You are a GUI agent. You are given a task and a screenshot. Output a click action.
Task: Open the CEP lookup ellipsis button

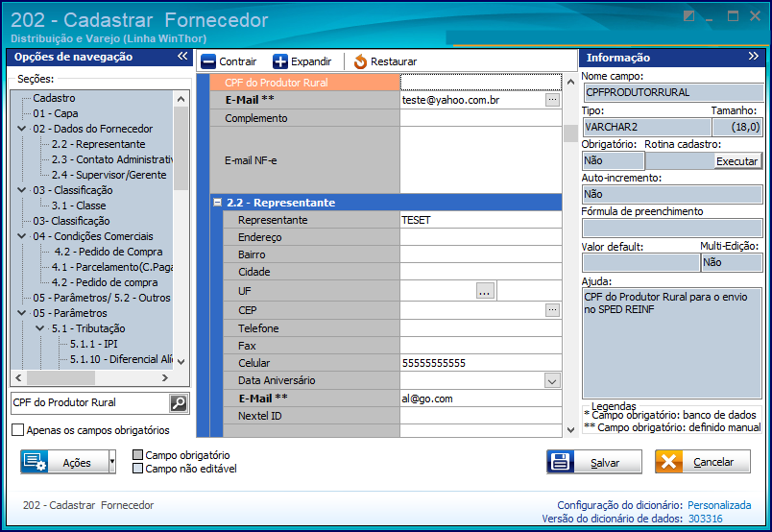(552, 310)
